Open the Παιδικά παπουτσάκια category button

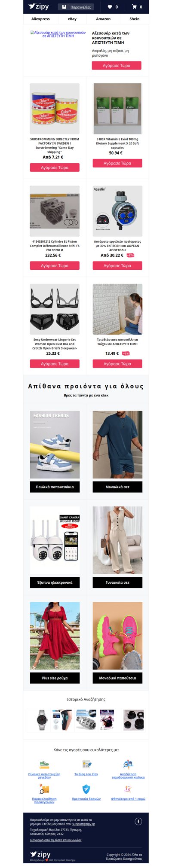pos(55,487)
